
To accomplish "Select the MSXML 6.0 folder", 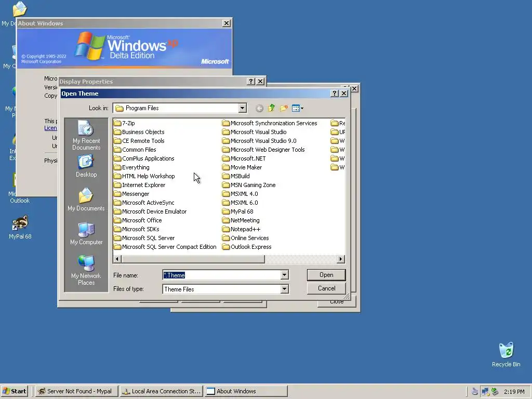I will click(240, 203).
